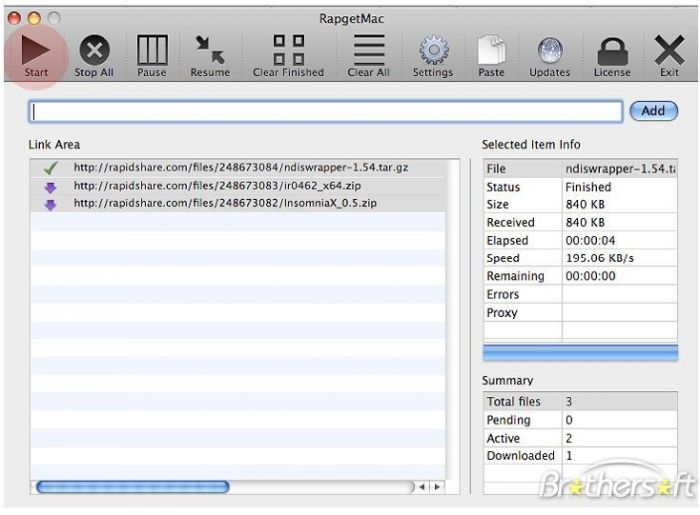Pause downloads using the Pause icon
The height and width of the screenshot is (515, 700).
(x=152, y=50)
